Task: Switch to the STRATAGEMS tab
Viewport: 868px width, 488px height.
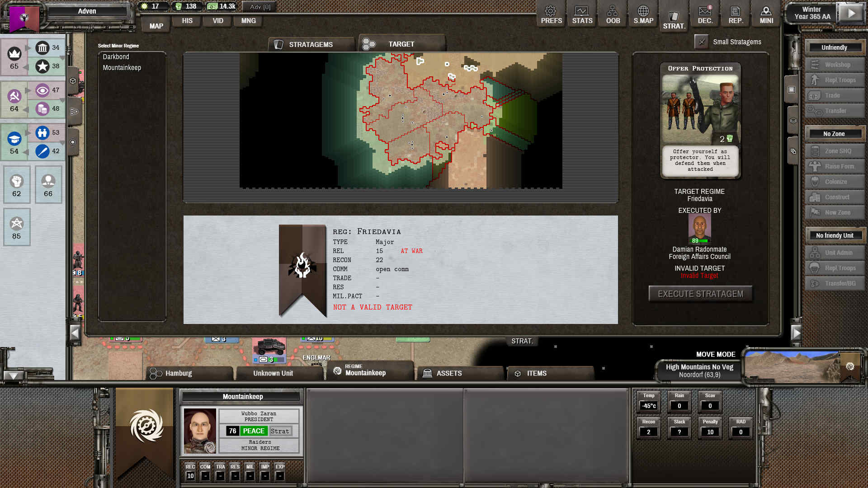Action: [310, 44]
